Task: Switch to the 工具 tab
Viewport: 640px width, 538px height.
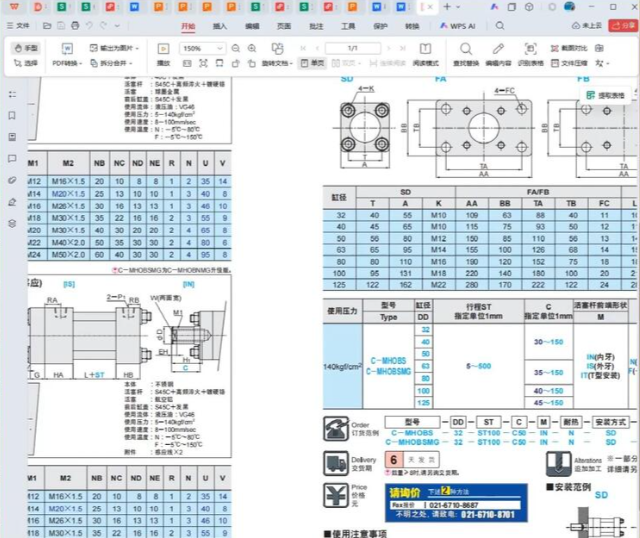Action: pos(348,26)
